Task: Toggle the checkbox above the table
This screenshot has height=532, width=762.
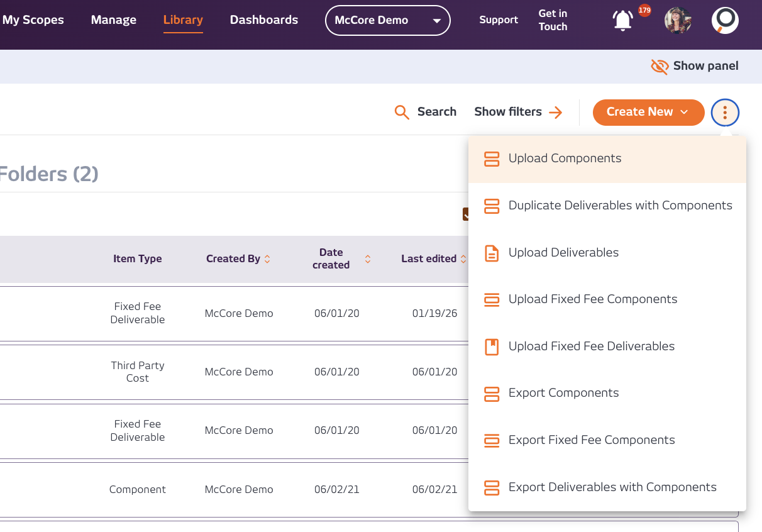Action: [466, 214]
